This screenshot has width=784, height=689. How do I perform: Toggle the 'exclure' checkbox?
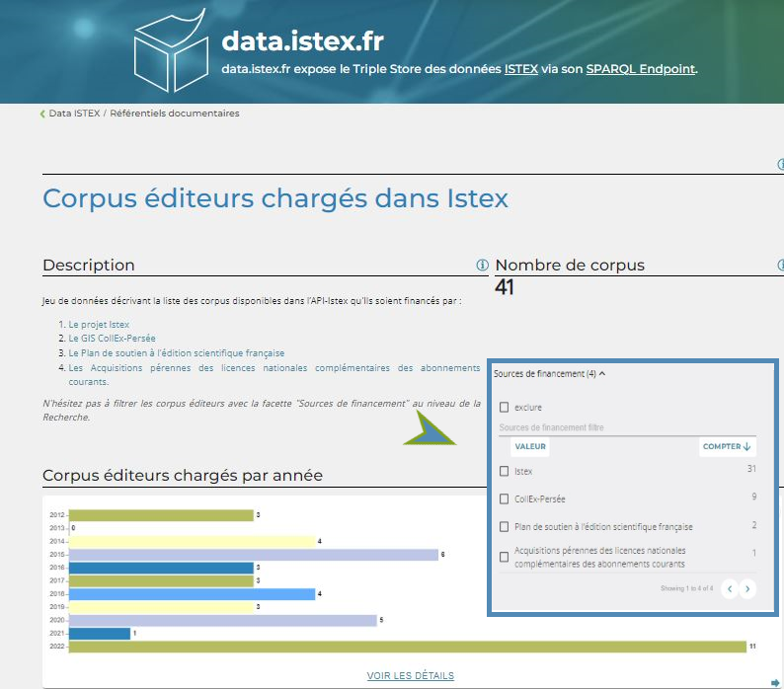point(505,407)
